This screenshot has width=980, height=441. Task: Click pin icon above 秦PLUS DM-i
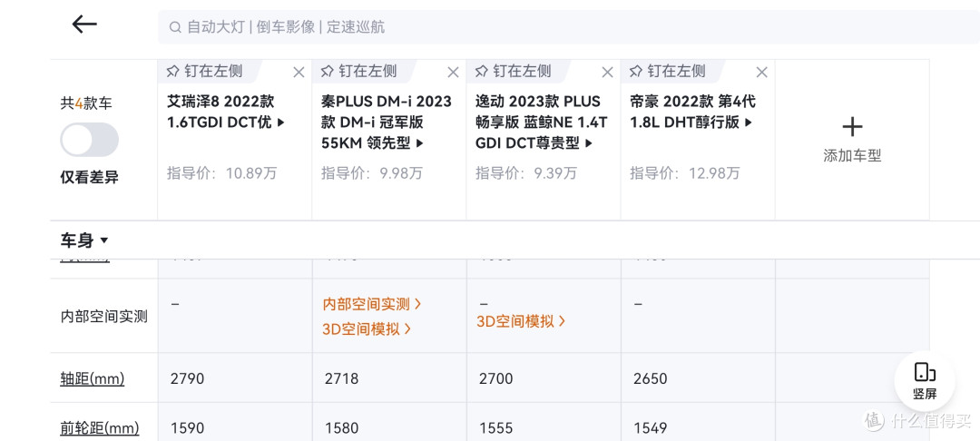coord(328,72)
